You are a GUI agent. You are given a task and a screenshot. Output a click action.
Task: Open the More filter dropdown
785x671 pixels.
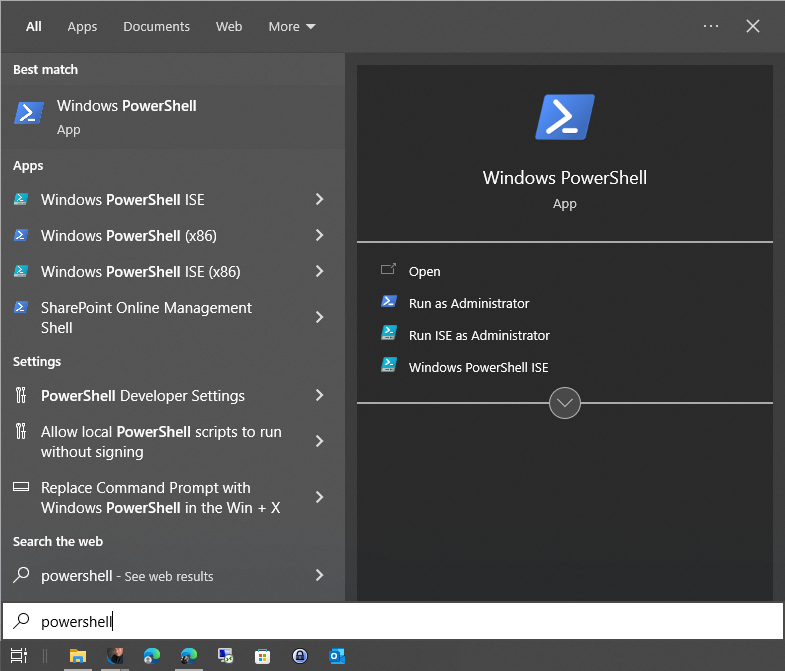point(292,27)
